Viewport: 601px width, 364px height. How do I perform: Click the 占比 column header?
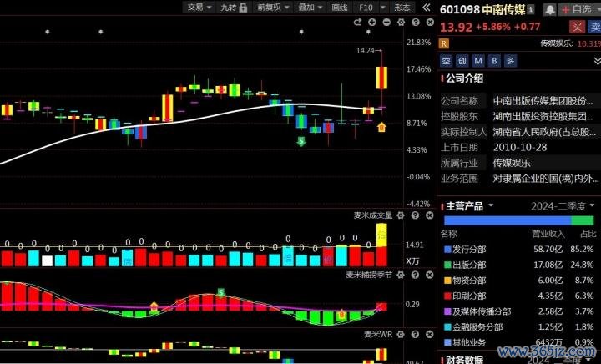point(588,234)
